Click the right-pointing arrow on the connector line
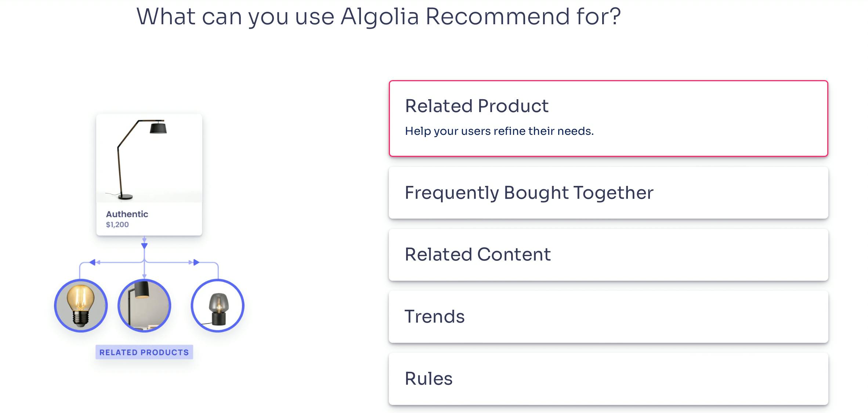 point(196,262)
